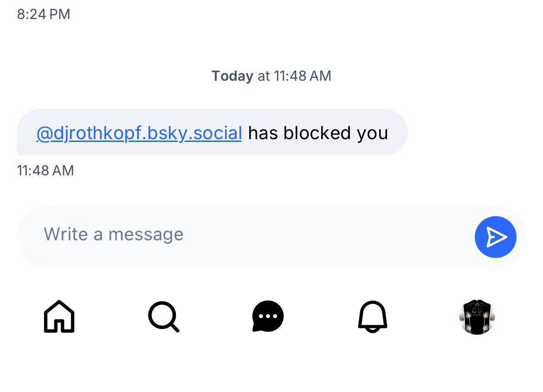Viewport: 543px width, 392px height.
Task: Open your profile via guitar avatar
Action: coord(477,316)
